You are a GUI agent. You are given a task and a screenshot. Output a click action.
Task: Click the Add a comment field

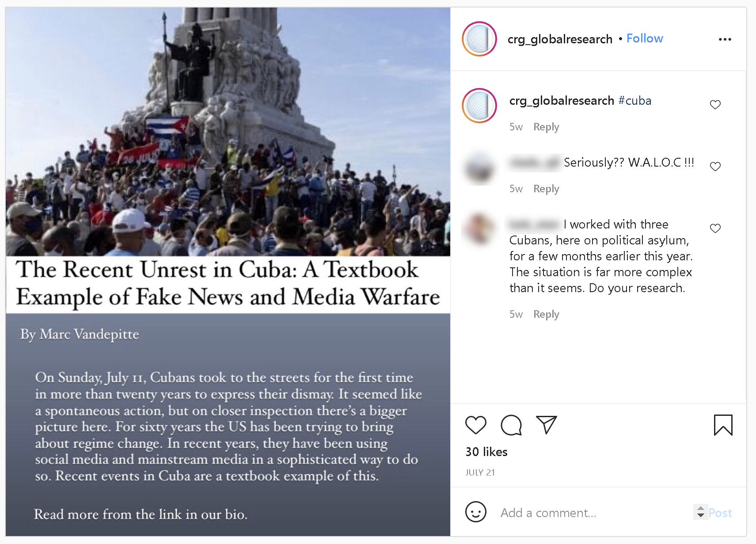pyautogui.click(x=594, y=513)
